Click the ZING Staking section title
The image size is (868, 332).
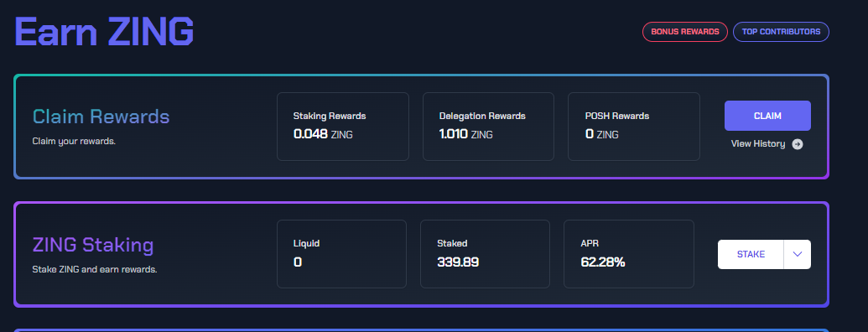click(x=93, y=245)
